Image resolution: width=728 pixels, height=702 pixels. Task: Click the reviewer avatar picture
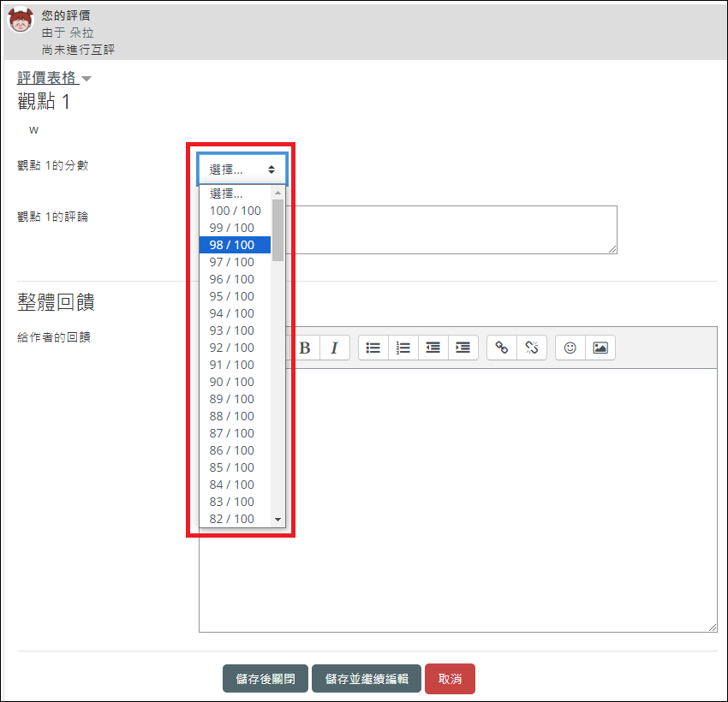click(21, 20)
